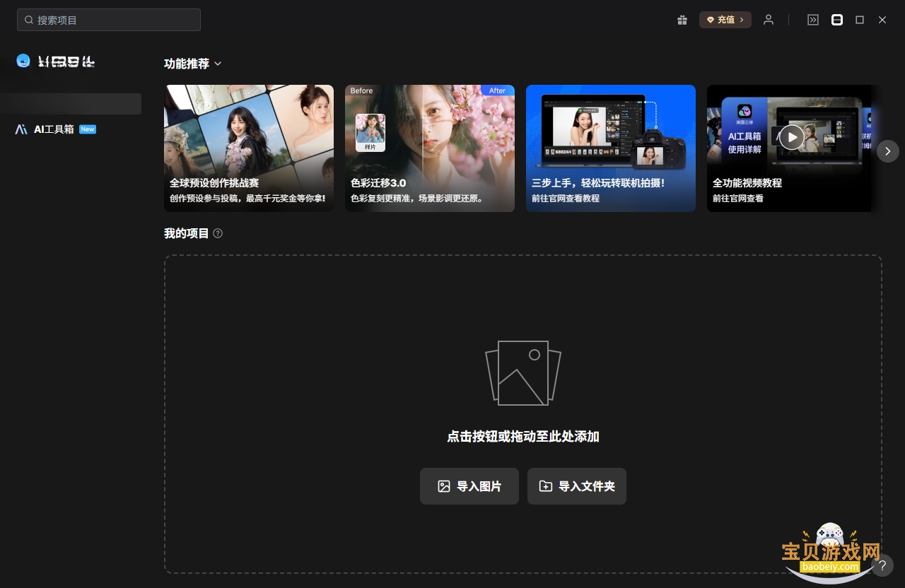Open the 色彩迁移3.0 feature card
Screen dimensions: 905x588
[x=430, y=148]
